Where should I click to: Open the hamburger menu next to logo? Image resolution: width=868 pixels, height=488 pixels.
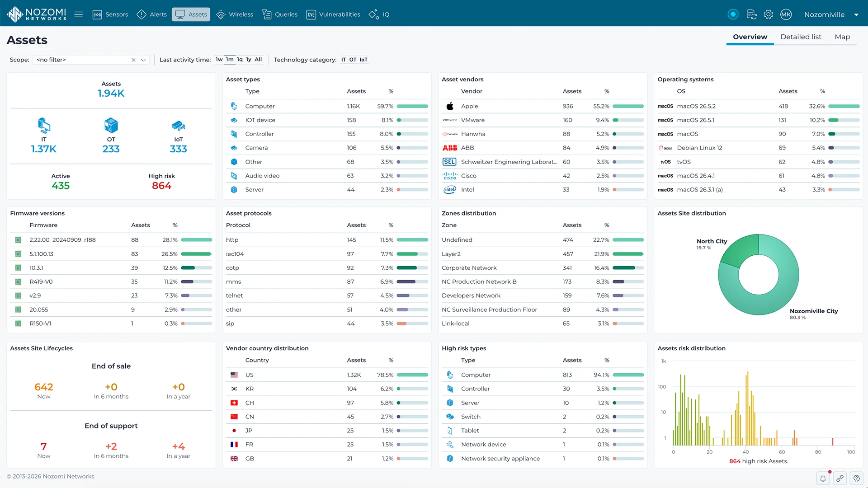click(78, 14)
